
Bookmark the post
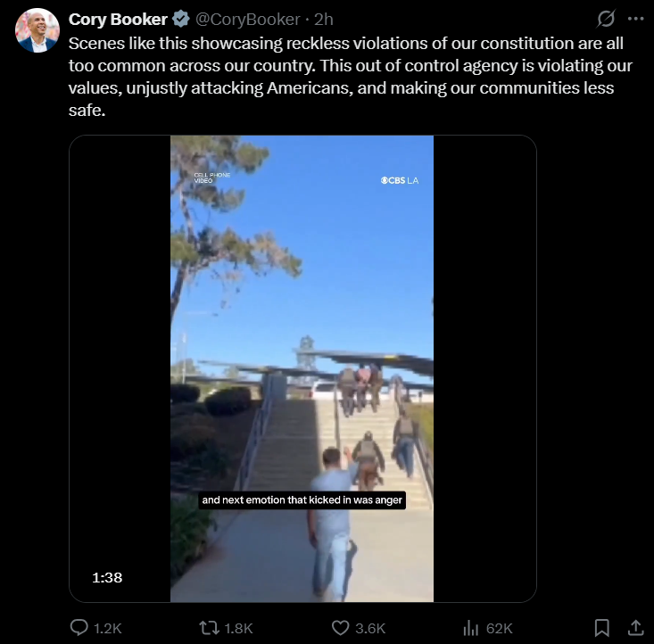(x=602, y=628)
